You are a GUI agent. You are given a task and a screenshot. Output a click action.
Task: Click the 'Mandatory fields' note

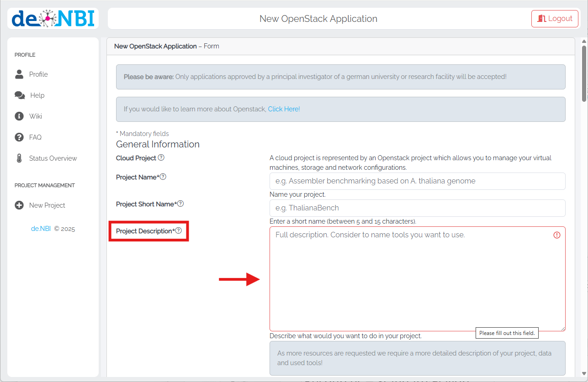tap(143, 134)
